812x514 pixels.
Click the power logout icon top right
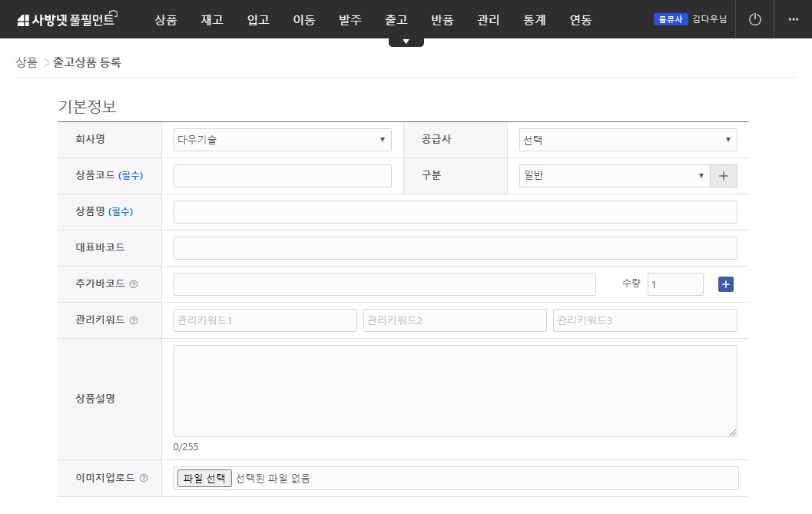coord(754,18)
